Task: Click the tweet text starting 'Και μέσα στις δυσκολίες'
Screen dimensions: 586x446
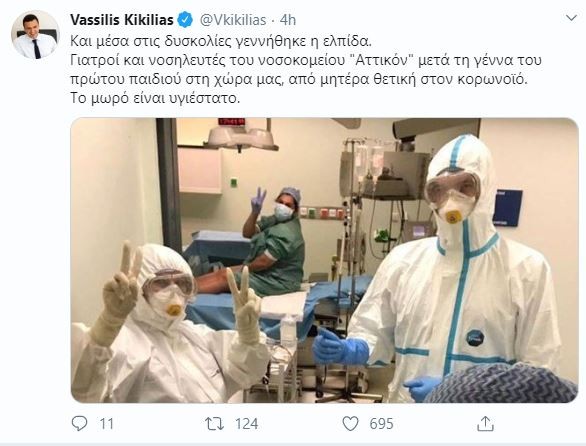Action: point(306,70)
